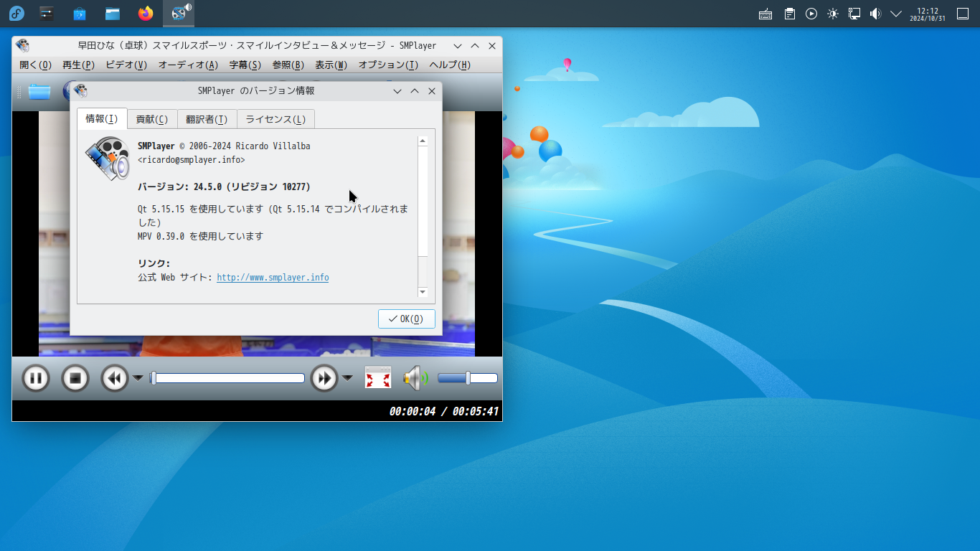Expand the rewind options dropdown arrow

click(137, 378)
